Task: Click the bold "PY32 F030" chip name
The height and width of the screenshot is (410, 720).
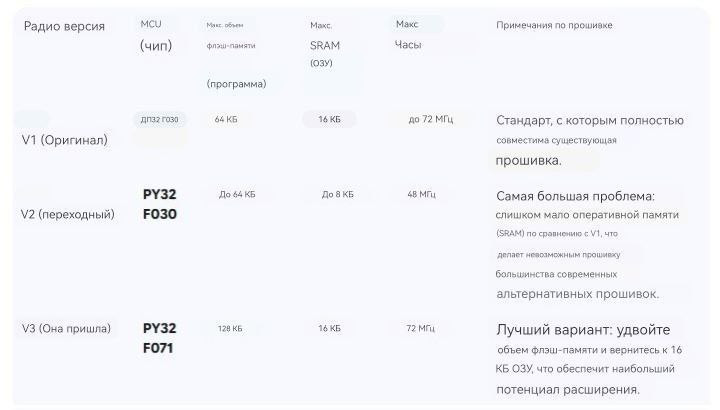Action: [160, 204]
